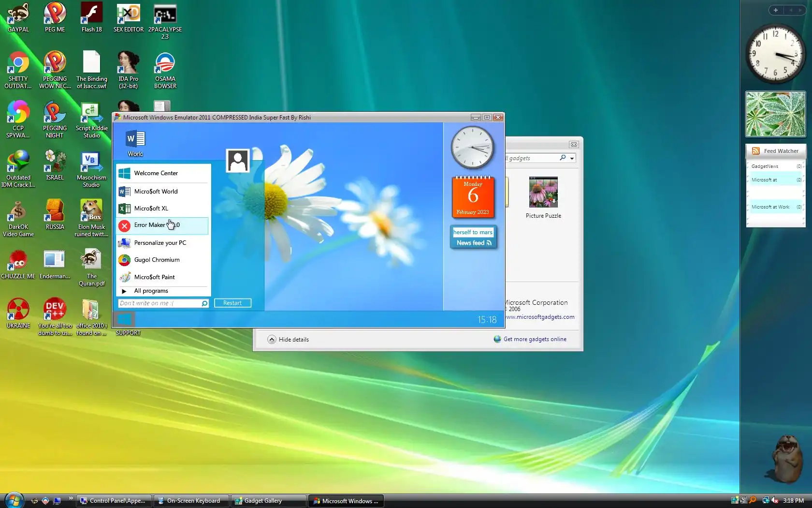Click the emulator start menu search field
Screen dimensions: 812x508
pos(163,303)
